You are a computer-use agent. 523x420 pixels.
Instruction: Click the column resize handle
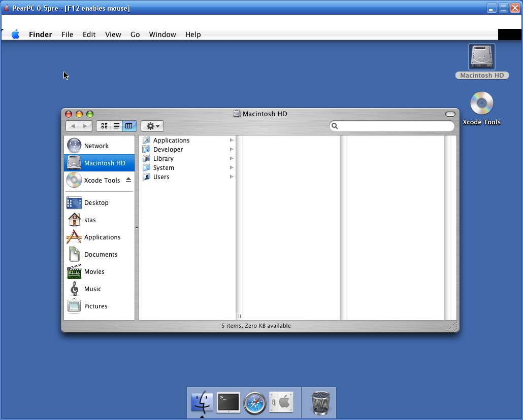pyautogui.click(x=239, y=316)
